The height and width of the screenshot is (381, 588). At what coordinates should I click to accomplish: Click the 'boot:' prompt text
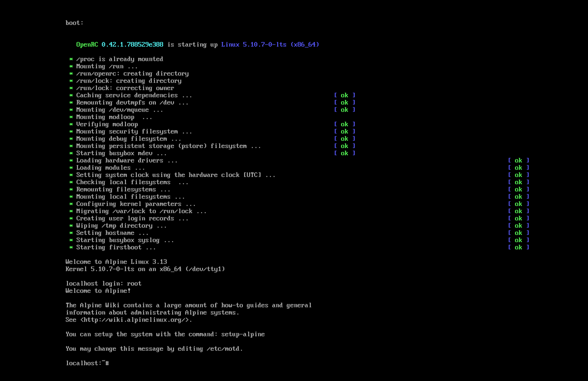coord(74,23)
